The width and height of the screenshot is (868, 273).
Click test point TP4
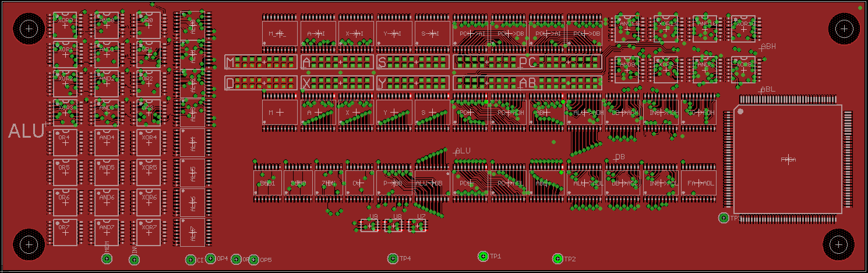pyautogui.click(x=393, y=258)
